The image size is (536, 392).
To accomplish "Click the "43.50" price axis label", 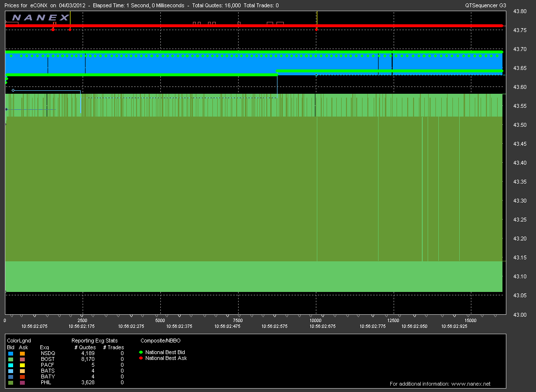I will 520,125.
